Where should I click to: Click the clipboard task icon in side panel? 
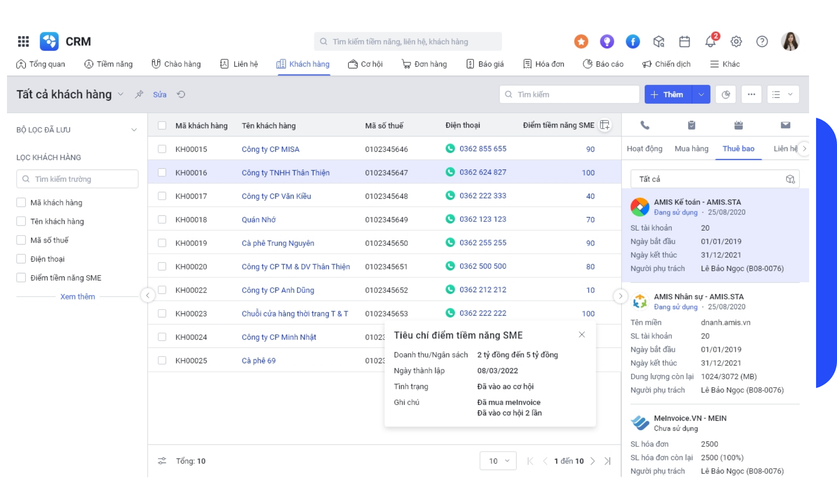pyautogui.click(x=691, y=125)
